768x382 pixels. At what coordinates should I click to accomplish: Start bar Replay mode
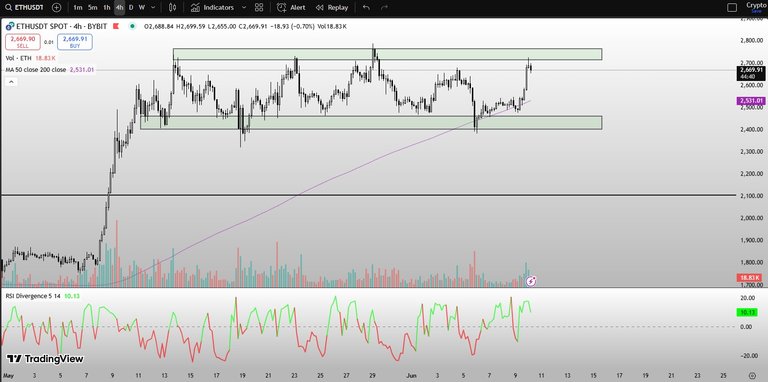[x=332, y=7]
